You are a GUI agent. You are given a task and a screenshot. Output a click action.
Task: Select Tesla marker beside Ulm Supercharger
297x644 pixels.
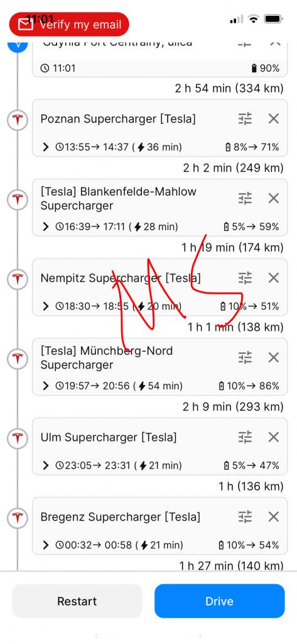coord(17,438)
